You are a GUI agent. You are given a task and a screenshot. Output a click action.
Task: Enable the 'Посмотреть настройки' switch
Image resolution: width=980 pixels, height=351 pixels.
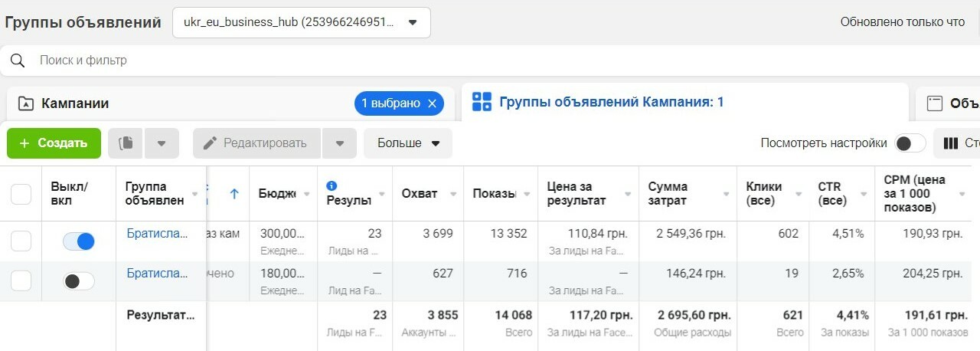click(910, 143)
